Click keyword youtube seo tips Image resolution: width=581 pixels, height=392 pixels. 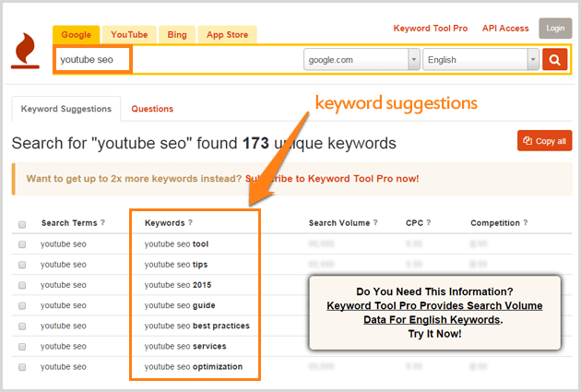click(176, 265)
